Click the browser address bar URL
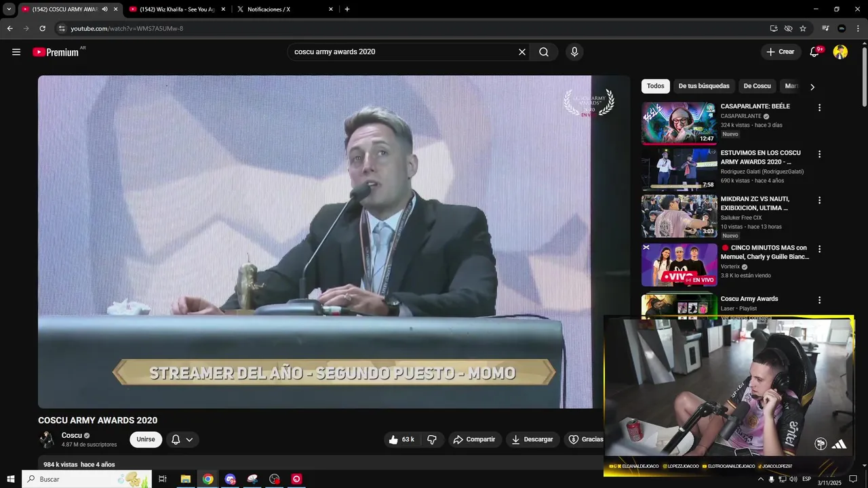The image size is (868, 488). point(127,28)
